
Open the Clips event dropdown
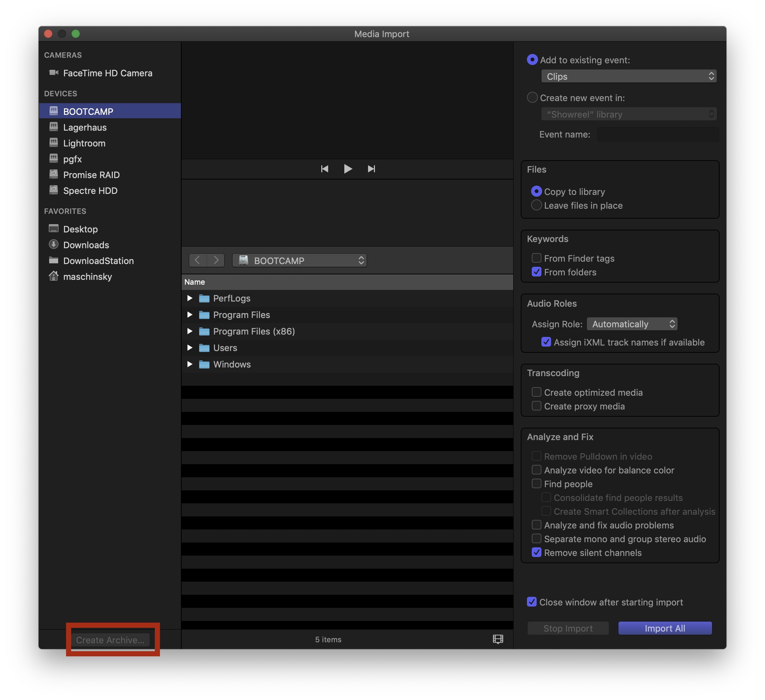click(x=628, y=76)
